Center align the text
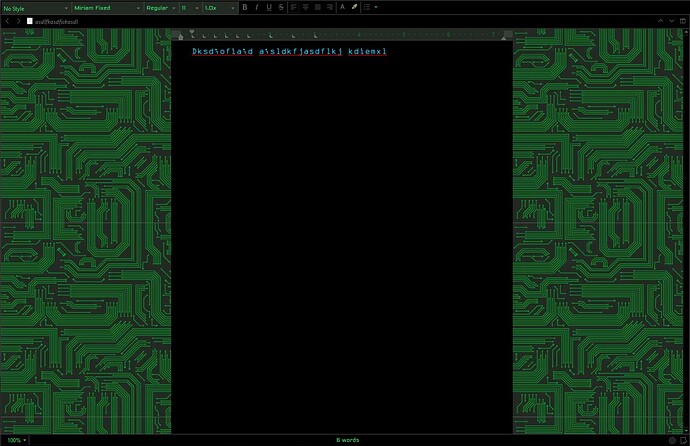The height and width of the screenshot is (446, 690). [x=305, y=7]
